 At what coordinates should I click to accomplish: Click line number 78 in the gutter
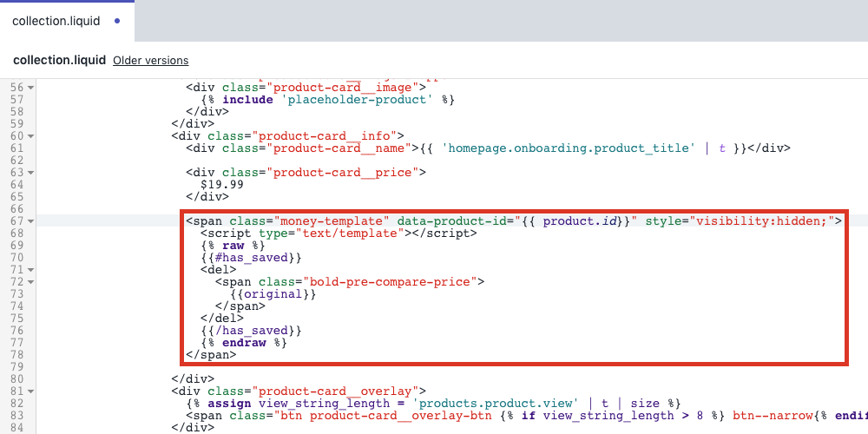coord(16,355)
